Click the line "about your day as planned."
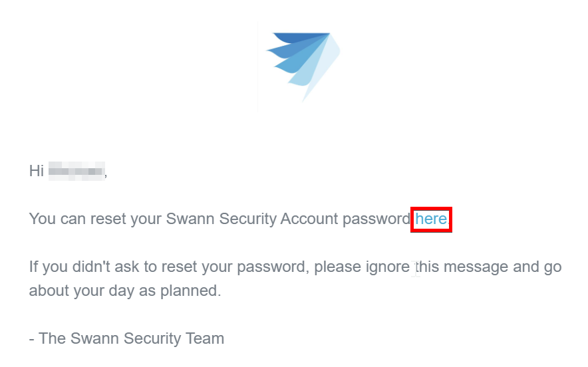This screenshot has width=588, height=367. [x=124, y=291]
